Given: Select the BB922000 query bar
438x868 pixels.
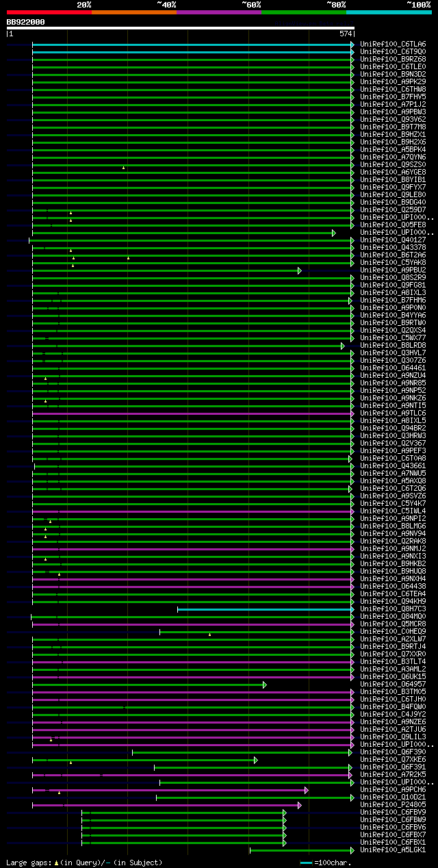Looking at the screenshot, I should click(x=180, y=28).
